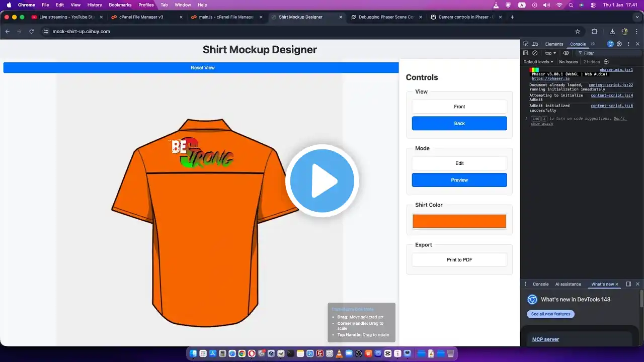Open the 'Default levels' log dropdown
The height and width of the screenshot is (362, 644).
point(538,62)
